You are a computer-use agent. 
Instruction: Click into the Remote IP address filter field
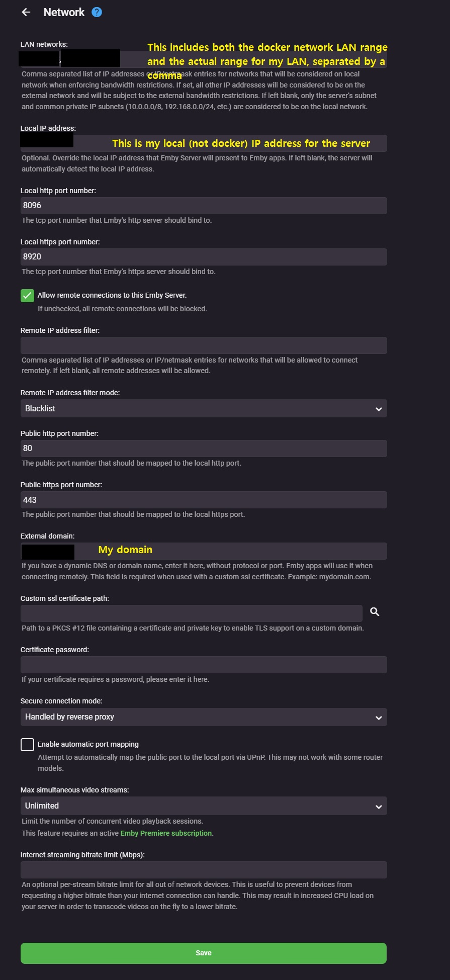click(x=204, y=345)
